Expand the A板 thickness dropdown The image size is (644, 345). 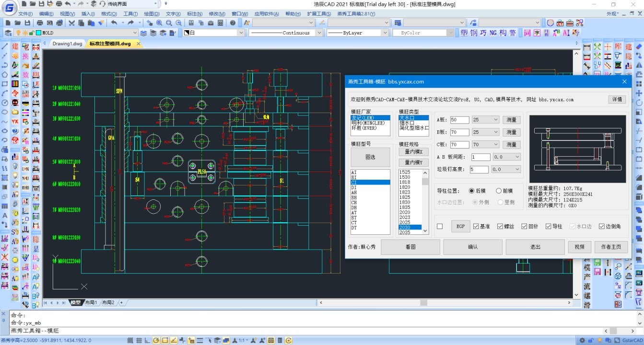click(x=495, y=120)
